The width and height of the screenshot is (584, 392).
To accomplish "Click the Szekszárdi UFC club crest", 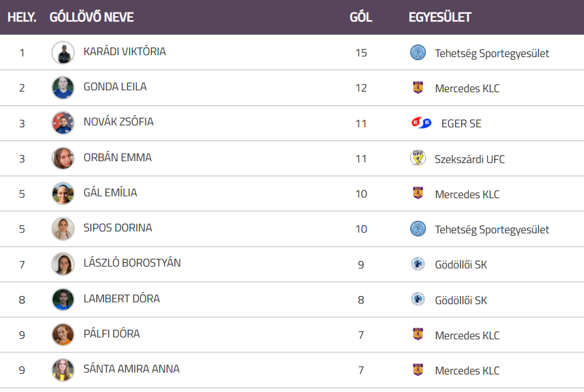I will (418, 159).
